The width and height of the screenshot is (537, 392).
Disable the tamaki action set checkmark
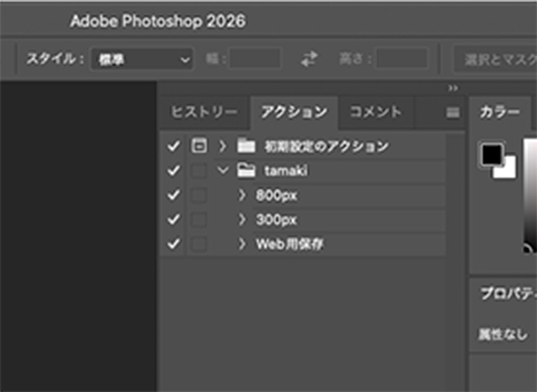click(x=174, y=171)
